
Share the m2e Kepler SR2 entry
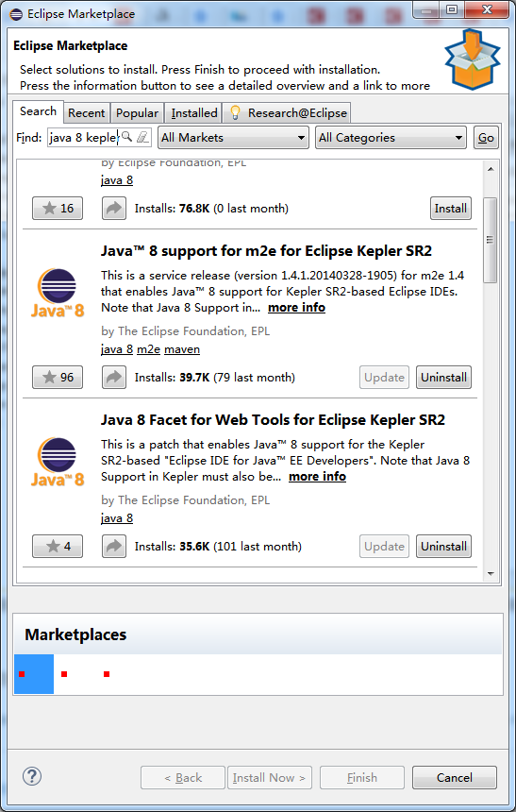(x=114, y=378)
